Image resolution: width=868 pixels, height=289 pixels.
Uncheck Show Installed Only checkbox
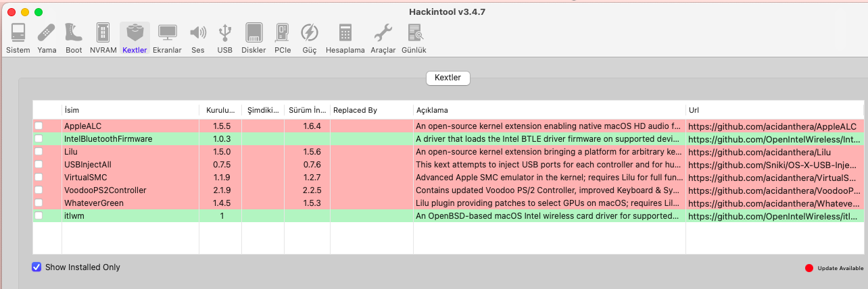[x=37, y=267]
